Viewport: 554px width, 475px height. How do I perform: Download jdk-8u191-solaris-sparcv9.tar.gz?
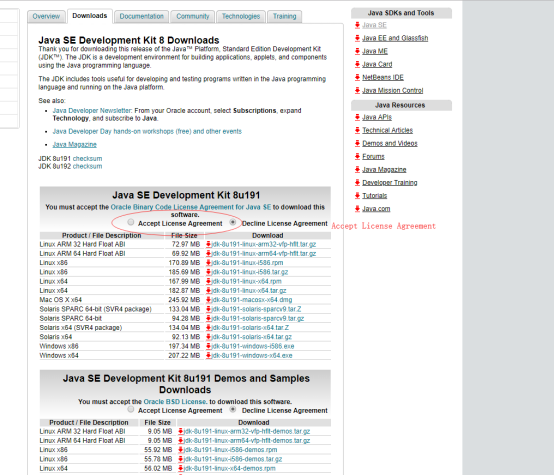coord(258,318)
